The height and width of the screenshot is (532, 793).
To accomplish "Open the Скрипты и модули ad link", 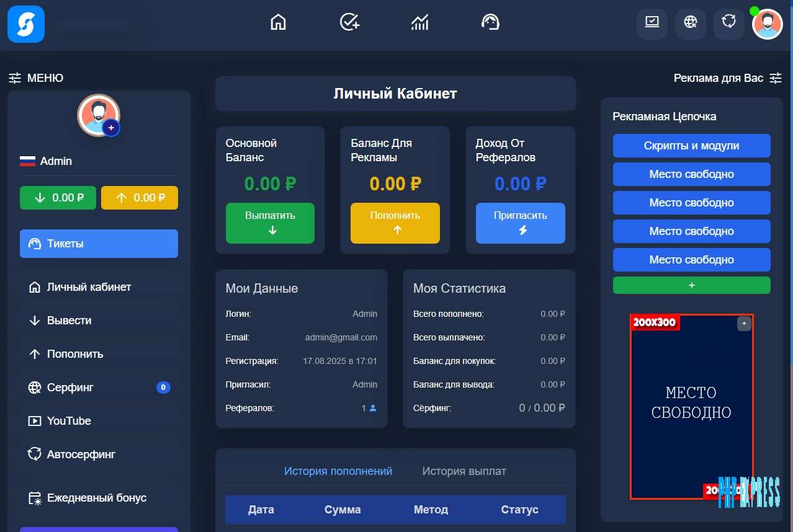I will (x=692, y=146).
